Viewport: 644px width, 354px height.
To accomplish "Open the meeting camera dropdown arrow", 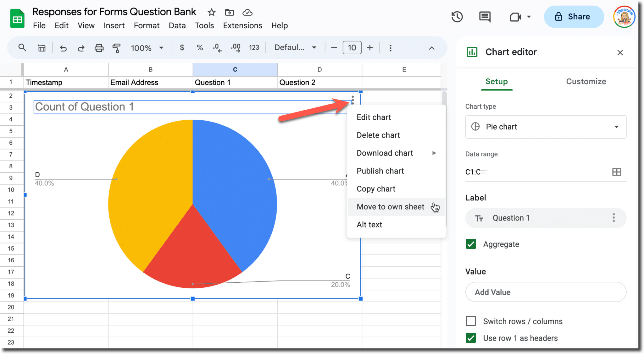I will point(529,17).
